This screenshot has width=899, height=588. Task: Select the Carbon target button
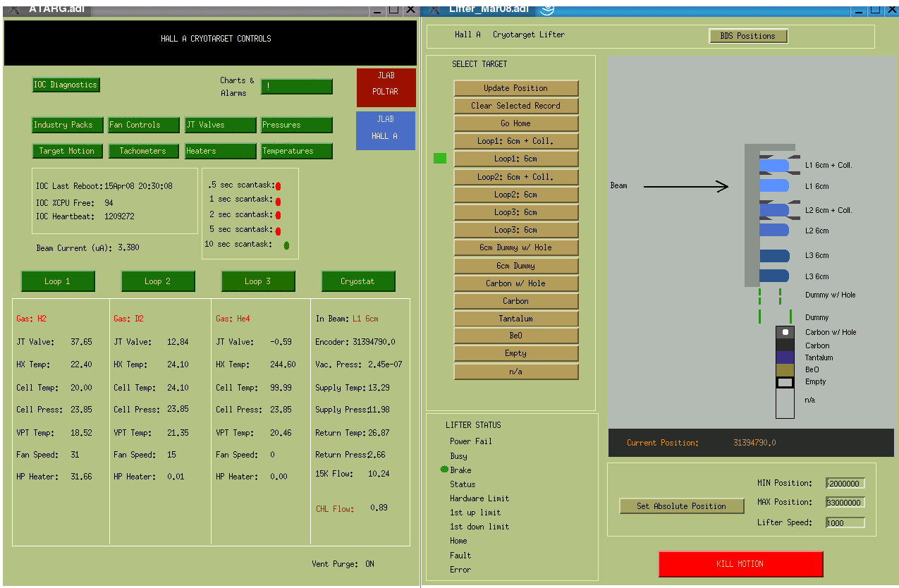pos(516,301)
